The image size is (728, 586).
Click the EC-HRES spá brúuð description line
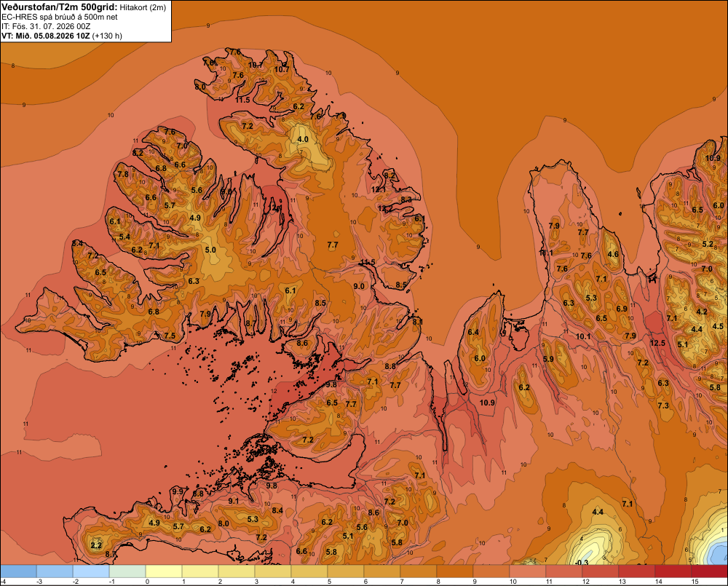pos(60,17)
